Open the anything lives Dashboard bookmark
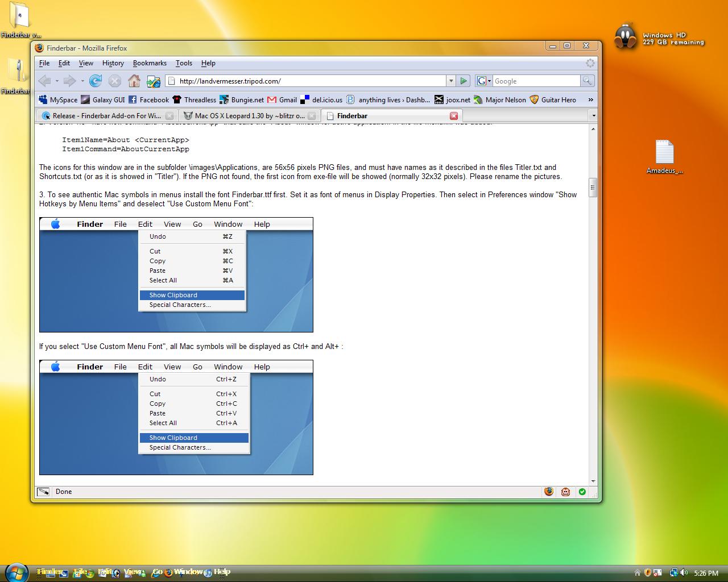This screenshot has height=582, width=728. coord(388,99)
